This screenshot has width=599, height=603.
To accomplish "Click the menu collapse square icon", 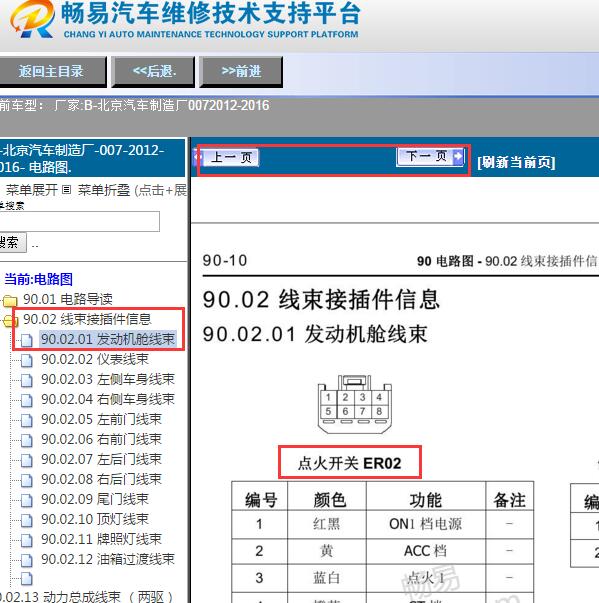I will tap(67, 190).
